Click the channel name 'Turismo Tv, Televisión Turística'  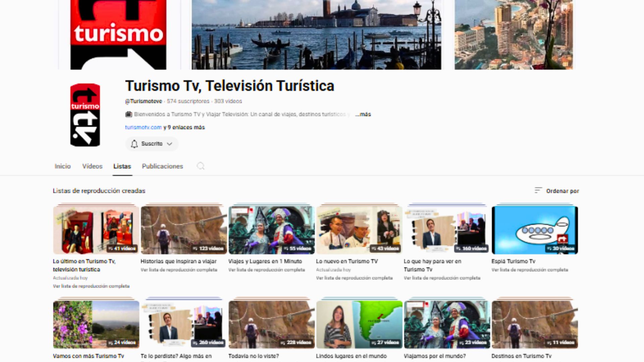point(230,86)
